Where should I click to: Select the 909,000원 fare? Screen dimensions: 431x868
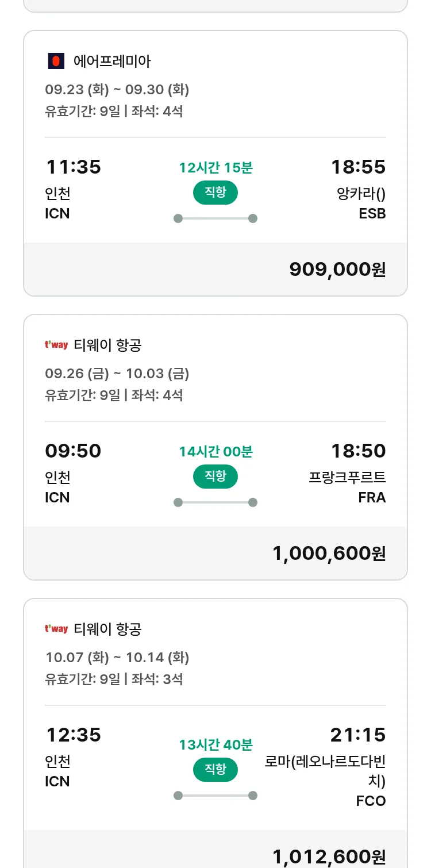(337, 269)
